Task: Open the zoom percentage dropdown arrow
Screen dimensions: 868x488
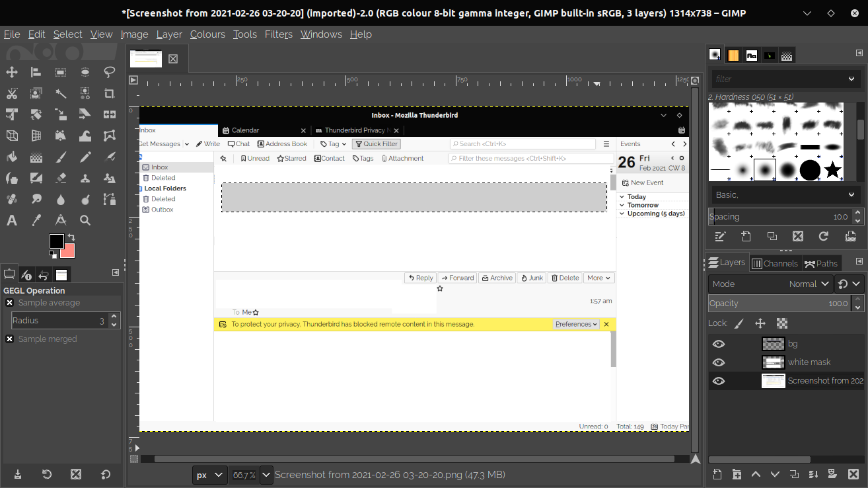Action: click(266, 475)
